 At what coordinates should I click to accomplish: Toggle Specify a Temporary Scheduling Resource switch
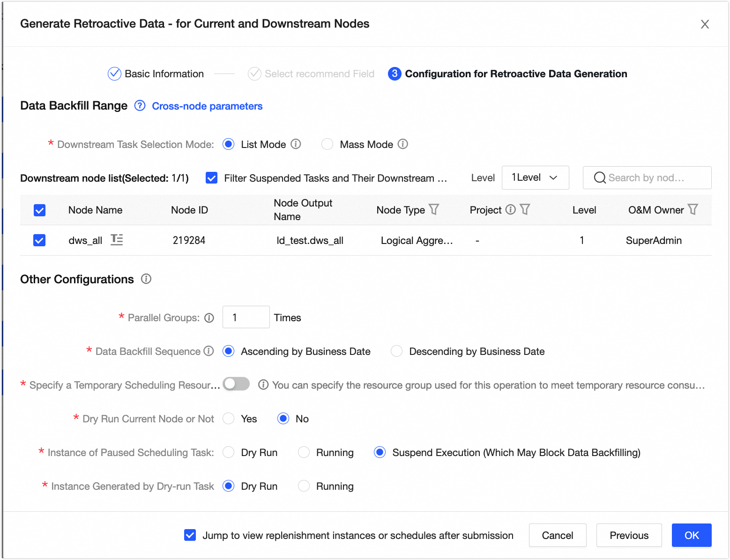click(x=236, y=384)
